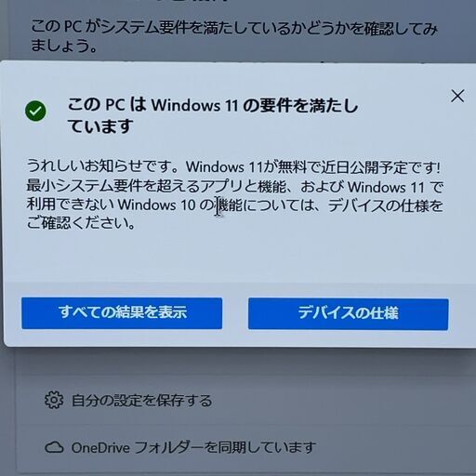Image resolution: width=476 pixels, height=476 pixels.
Task: Click the 利用できない text in the message body
Action: point(71,205)
